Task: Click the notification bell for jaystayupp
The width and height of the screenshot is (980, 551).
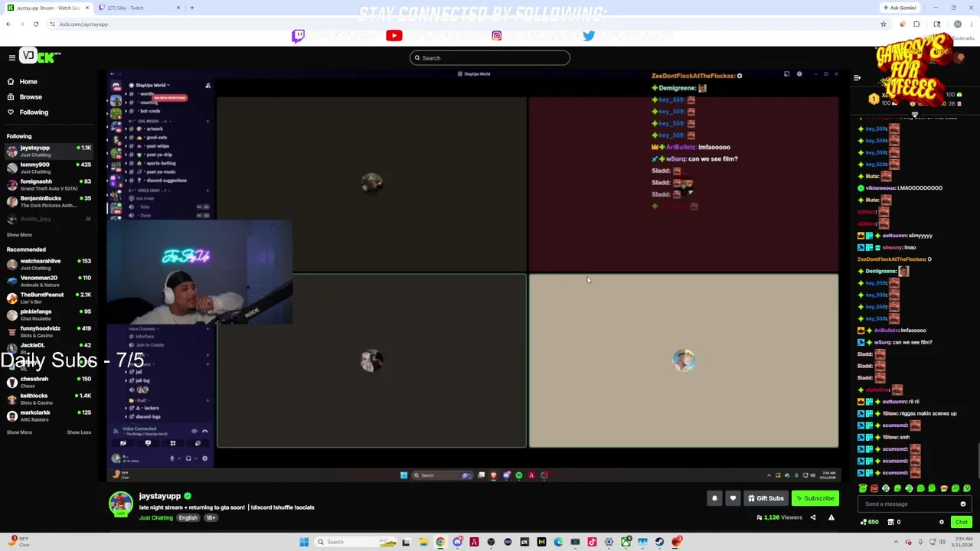Action: (x=714, y=498)
